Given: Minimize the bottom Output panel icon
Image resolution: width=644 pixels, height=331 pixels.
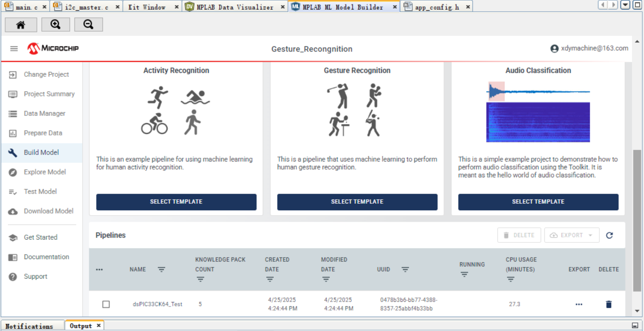Looking at the screenshot, I should click(x=635, y=325).
